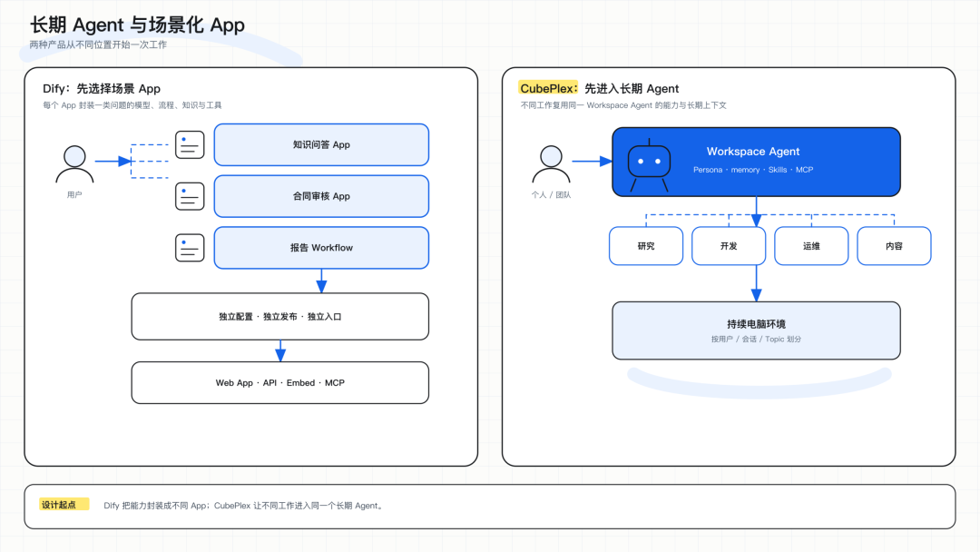Click the sentence starting Dify 把能力封装成不同 App

(244, 506)
